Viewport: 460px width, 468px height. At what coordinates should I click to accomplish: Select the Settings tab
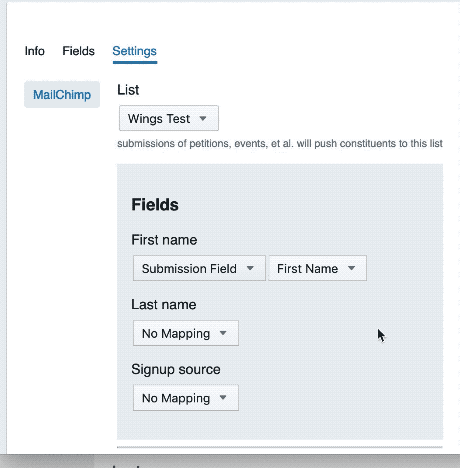pos(135,51)
